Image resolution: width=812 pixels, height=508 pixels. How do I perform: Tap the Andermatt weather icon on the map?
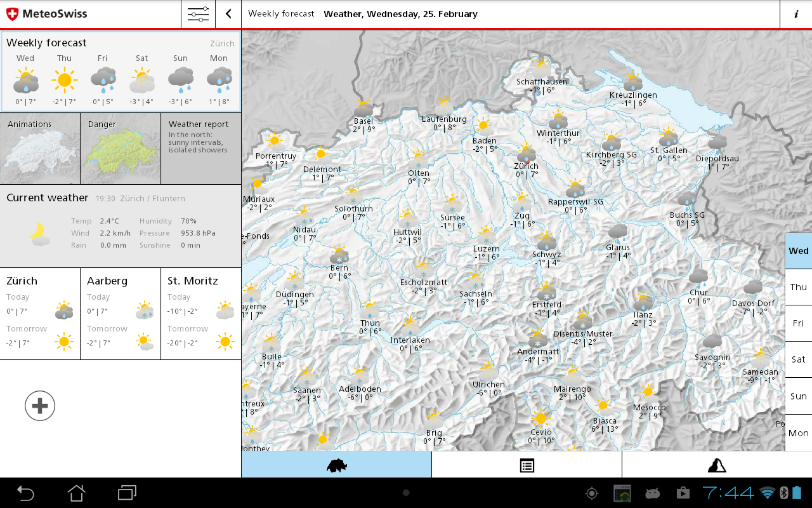(538, 338)
